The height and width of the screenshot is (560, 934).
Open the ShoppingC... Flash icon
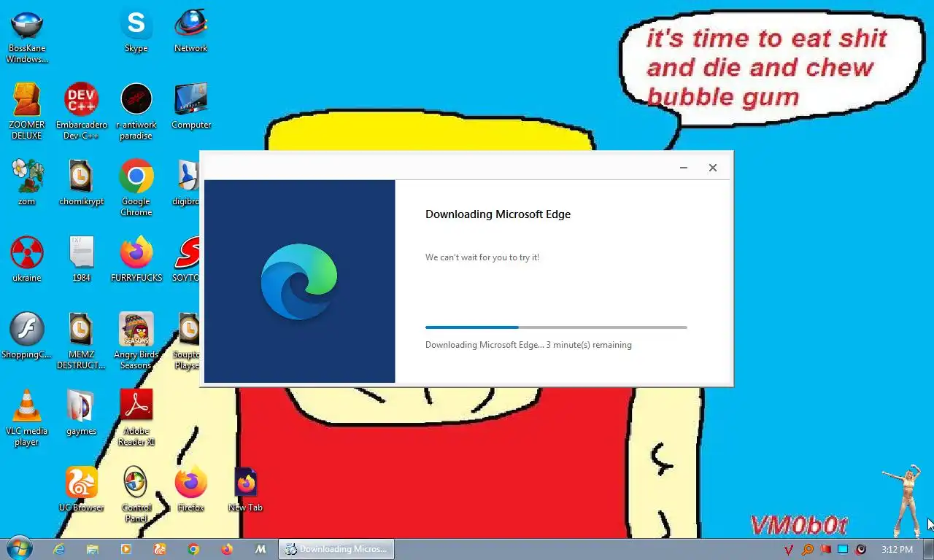click(27, 335)
